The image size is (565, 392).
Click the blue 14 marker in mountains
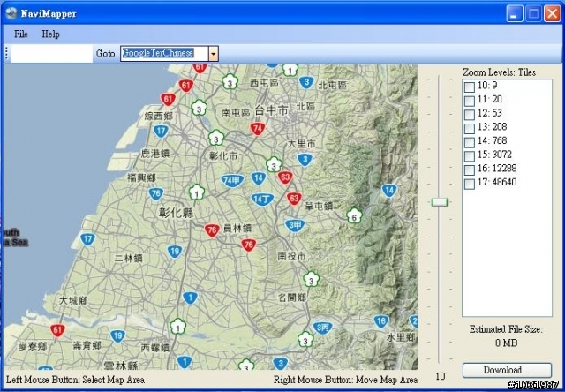point(389,191)
